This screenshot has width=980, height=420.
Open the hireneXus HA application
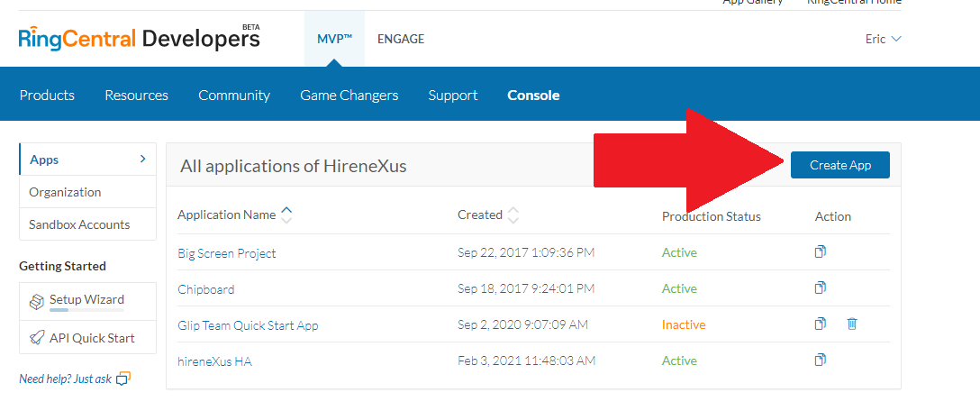[215, 361]
